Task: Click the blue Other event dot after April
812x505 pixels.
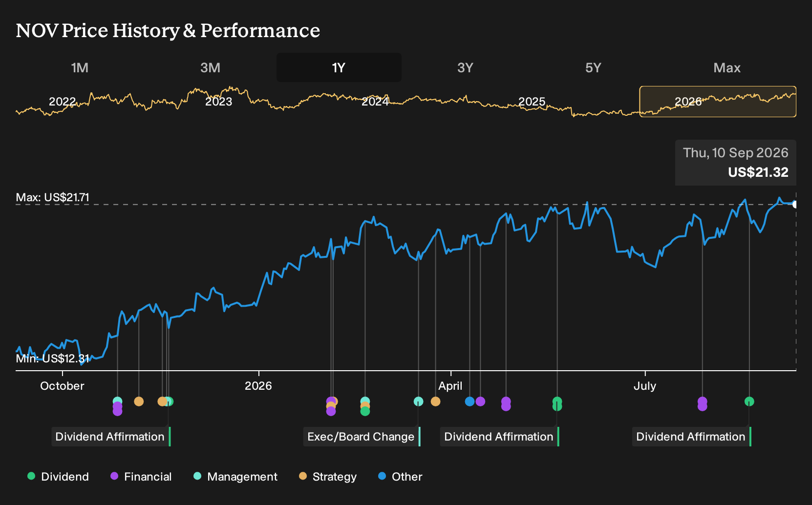Action: pyautogui.click(x=470, y=401)
